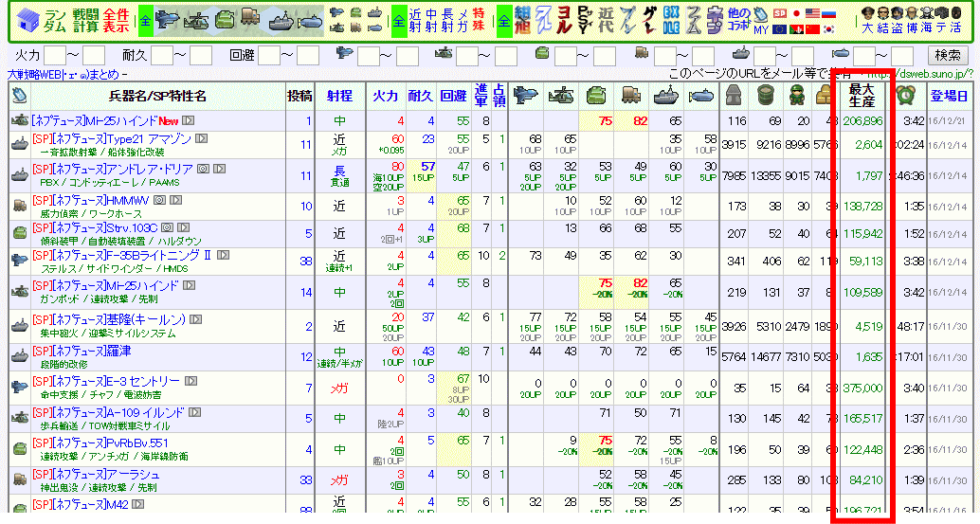Screen dimensions: 980x524
Task: Sort table by 射程 column
Action: 339,96
